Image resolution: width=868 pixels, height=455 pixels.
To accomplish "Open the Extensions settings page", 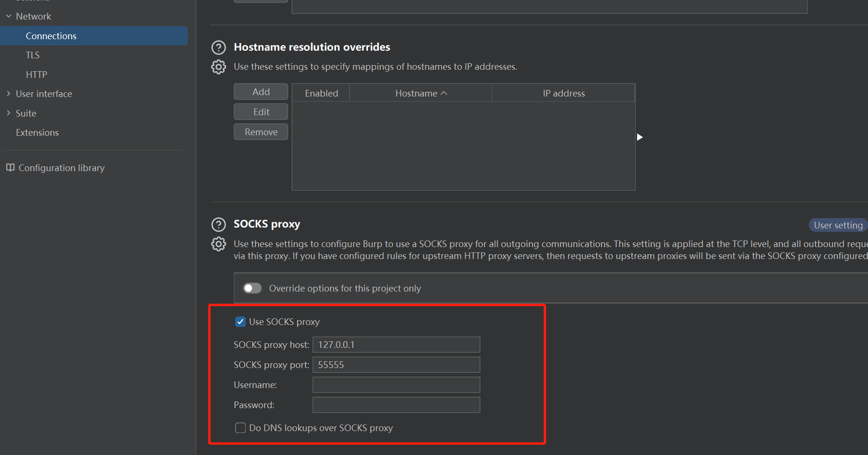I will point(37,132).
